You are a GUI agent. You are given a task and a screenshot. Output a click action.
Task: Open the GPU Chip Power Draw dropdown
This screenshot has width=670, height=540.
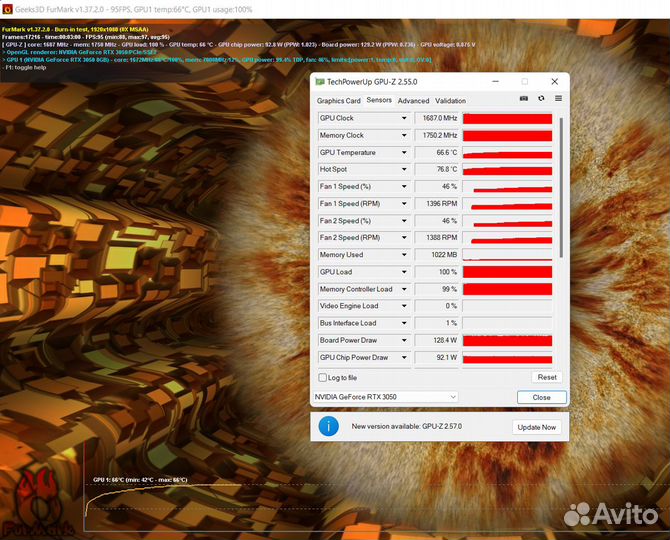click(404, 358)
